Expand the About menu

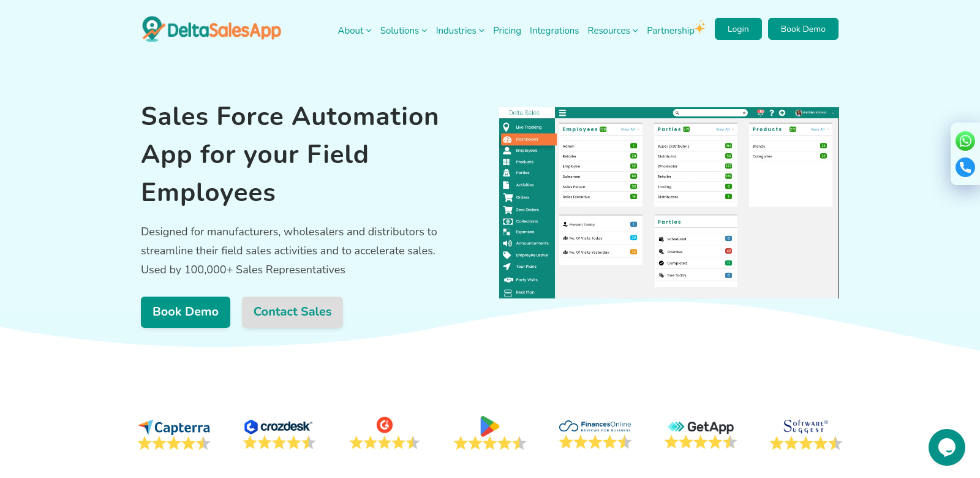coord(355,31)
